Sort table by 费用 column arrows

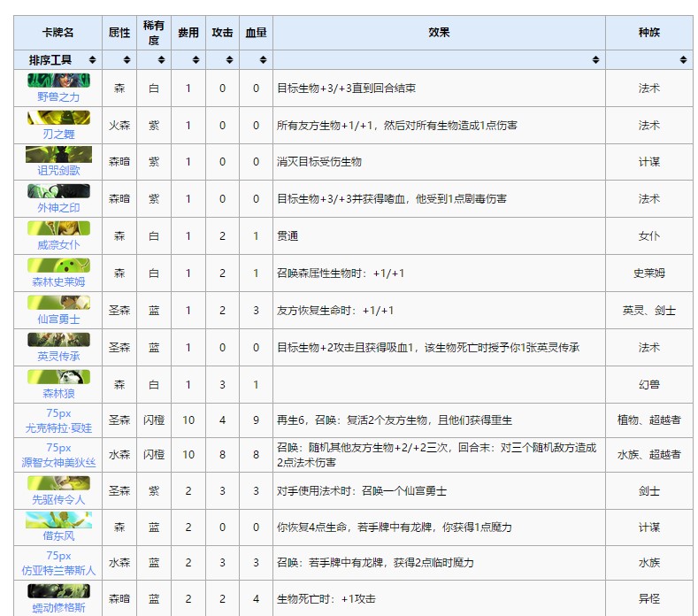(x=196, y=59)
